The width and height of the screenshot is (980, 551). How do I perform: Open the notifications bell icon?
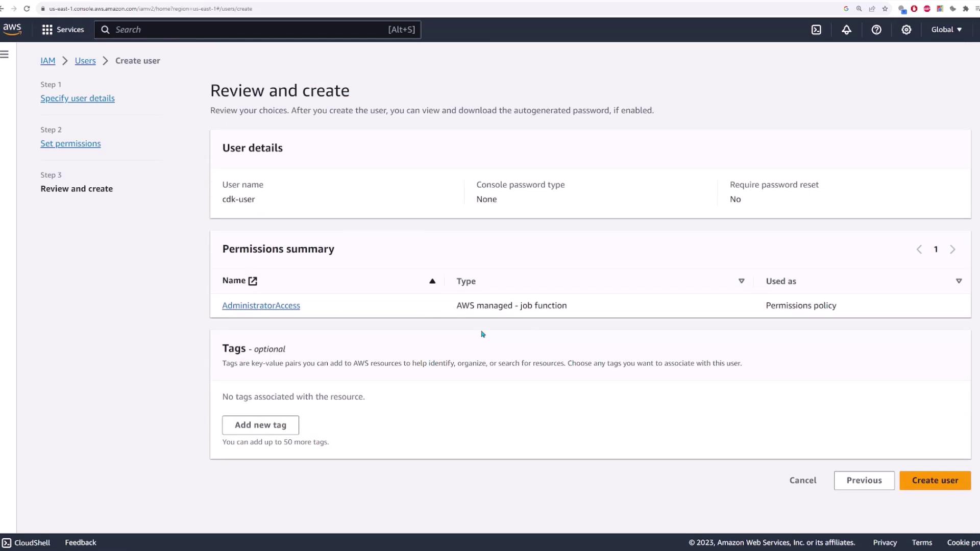(846, 30)
